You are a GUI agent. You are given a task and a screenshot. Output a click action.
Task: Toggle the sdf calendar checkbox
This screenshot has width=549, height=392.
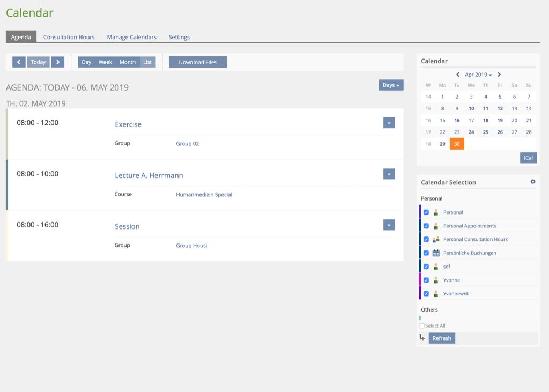426,267
